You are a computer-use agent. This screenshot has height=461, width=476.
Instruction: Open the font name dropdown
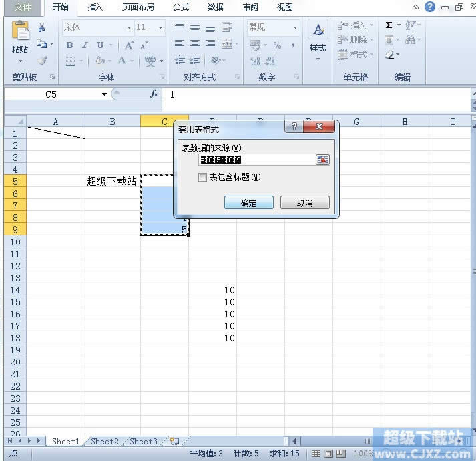[129, 27]
